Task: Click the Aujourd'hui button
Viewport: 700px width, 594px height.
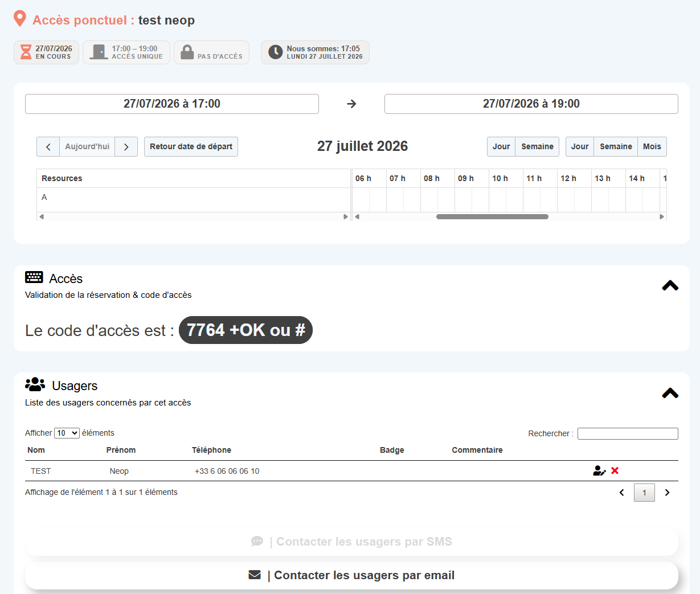Action: [87, 146]
